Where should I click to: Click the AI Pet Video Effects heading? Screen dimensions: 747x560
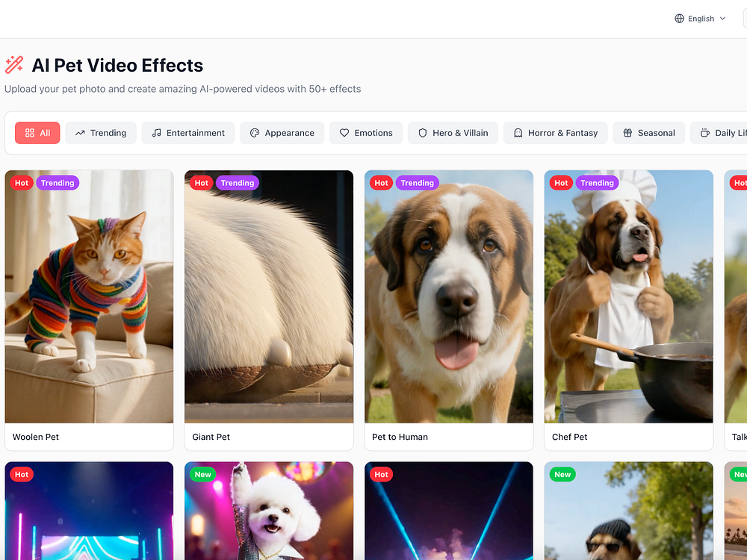pyautogui.click(x=117, y=65)
